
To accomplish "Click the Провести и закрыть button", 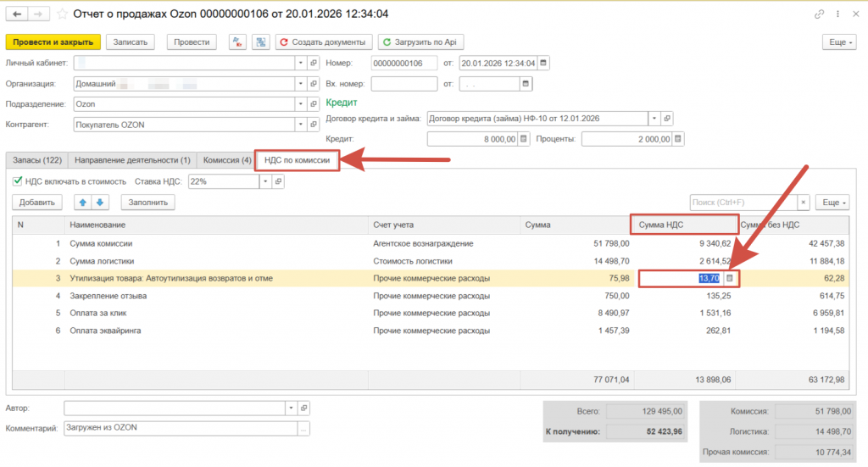I will (x=53, y=42).
